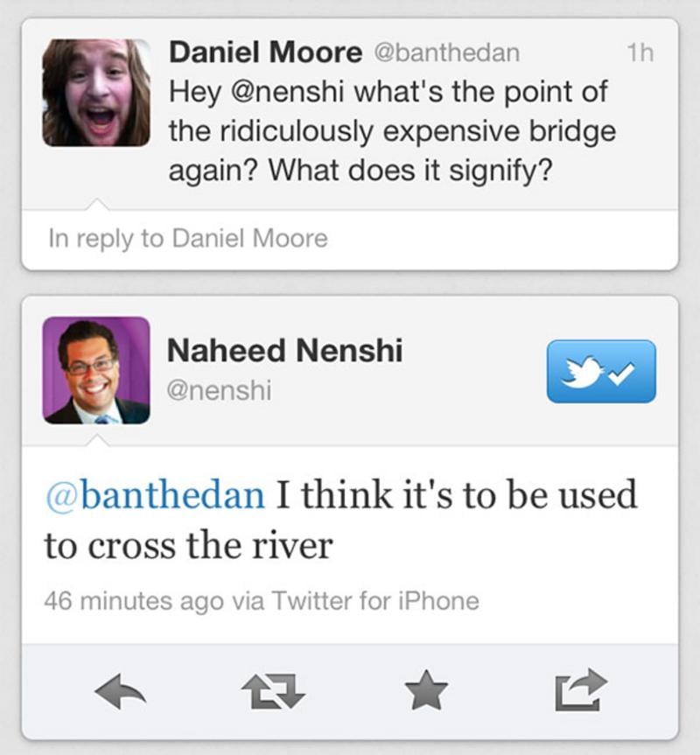
Task: Favorite the tweet with the star
Action: (428, 693)
